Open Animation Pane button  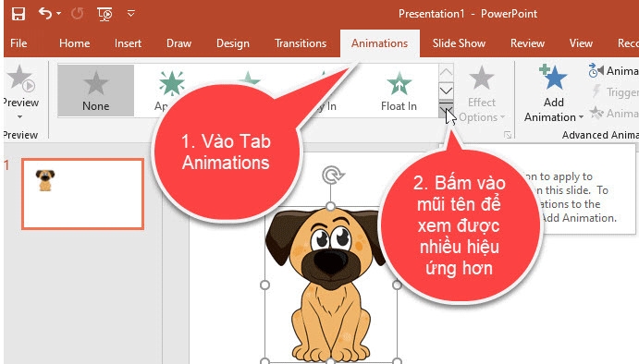613,71
